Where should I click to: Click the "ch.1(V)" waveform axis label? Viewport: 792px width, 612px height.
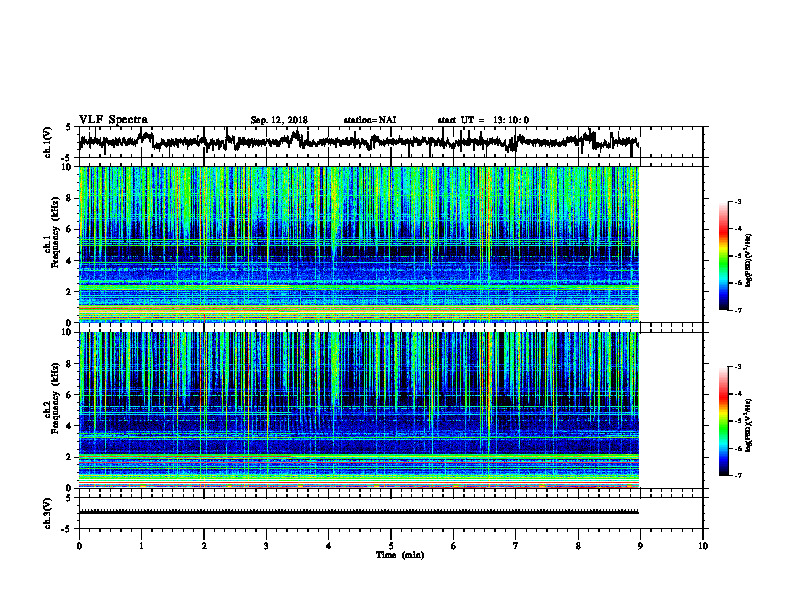pyautogui.click(x=48, y=142)
